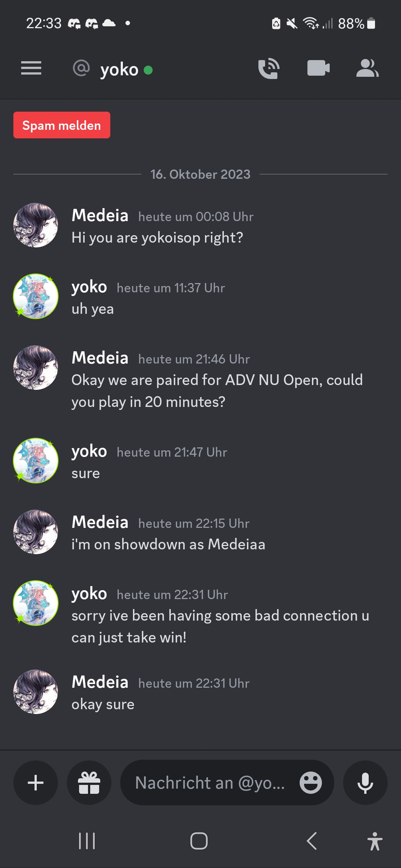
Task: Tap Medeia's avatar on first message
Action: point(36,225)
